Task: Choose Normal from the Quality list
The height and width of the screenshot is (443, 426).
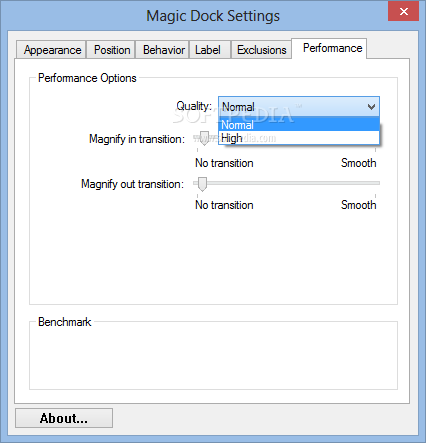Action: click(299, 125)
